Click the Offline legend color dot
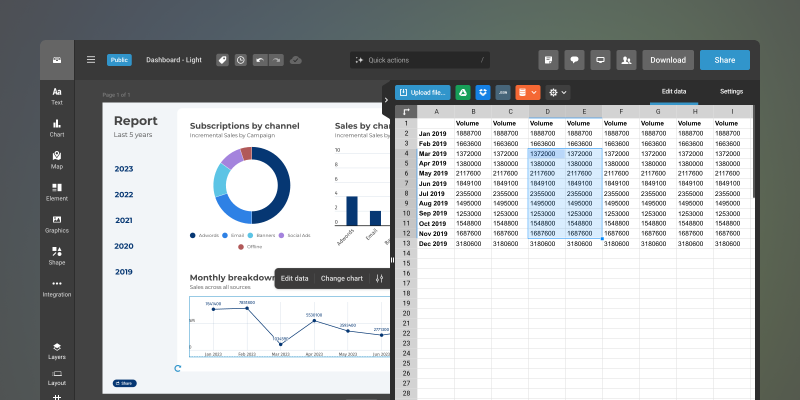This screenshot has height=400, width=800. pyautogui.click(x=241, y=247)
